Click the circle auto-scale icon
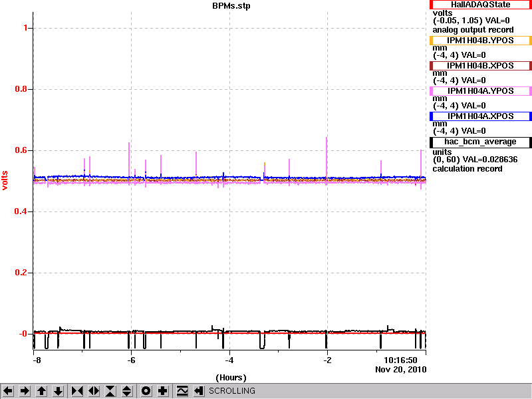Viewport: 532px width, 399px height. pyautogui.click(x=146, y=391)
